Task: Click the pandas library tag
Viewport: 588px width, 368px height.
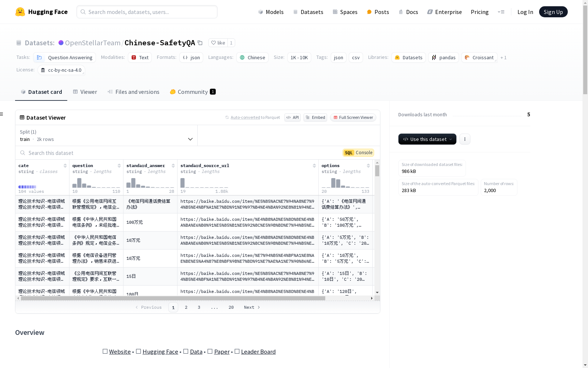Action: (444, 57)
